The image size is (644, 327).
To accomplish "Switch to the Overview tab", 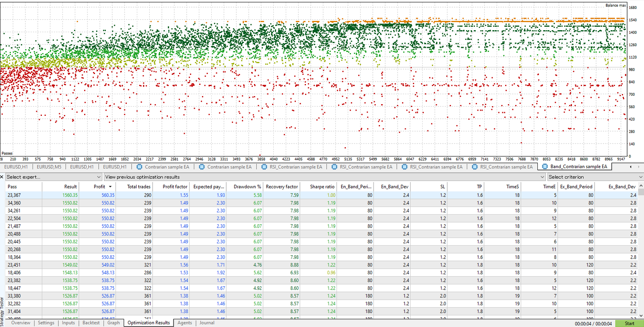I will (21, 323).
